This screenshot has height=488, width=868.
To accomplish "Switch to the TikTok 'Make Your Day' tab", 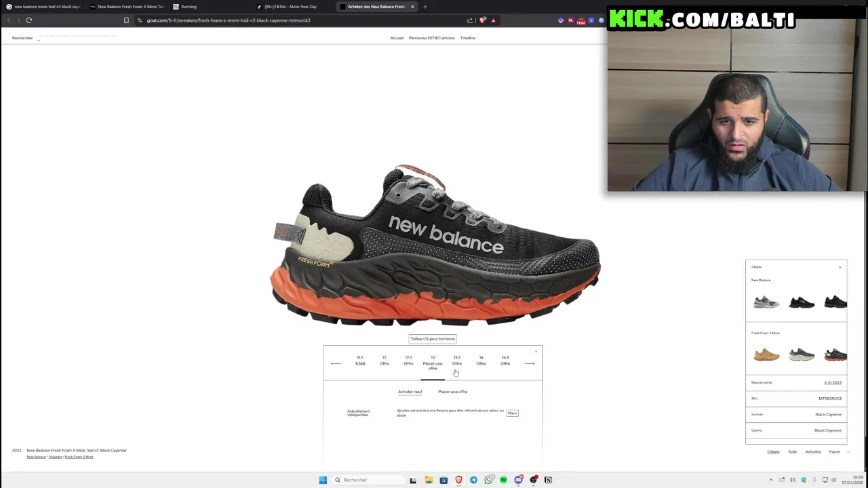I will coord(294,7).
